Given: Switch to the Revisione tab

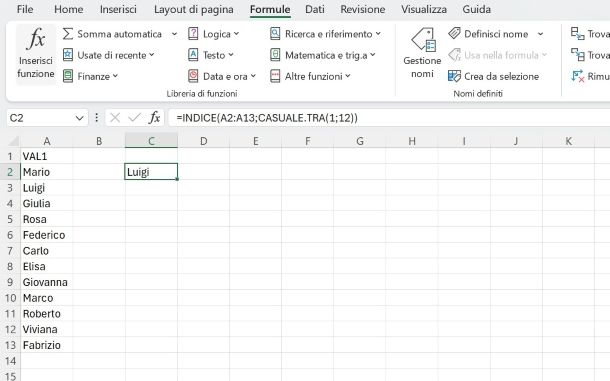Looking at the screenshot, I should [x=363, y=9].
